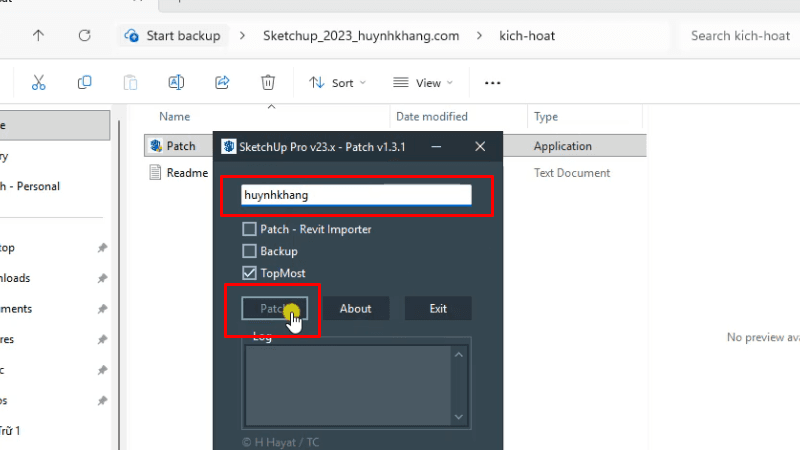The width and height of the screenshot is (800, 450).
Task: Select the kich-hoat breadcrumb segment
Action: tap(527, 36)
